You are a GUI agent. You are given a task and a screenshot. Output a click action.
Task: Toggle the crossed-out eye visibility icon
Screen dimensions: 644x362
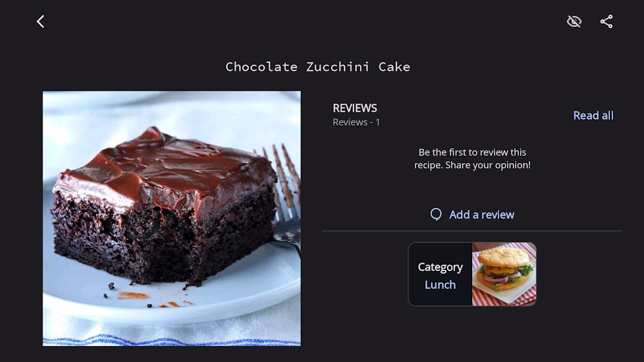[x=574, y=21]
